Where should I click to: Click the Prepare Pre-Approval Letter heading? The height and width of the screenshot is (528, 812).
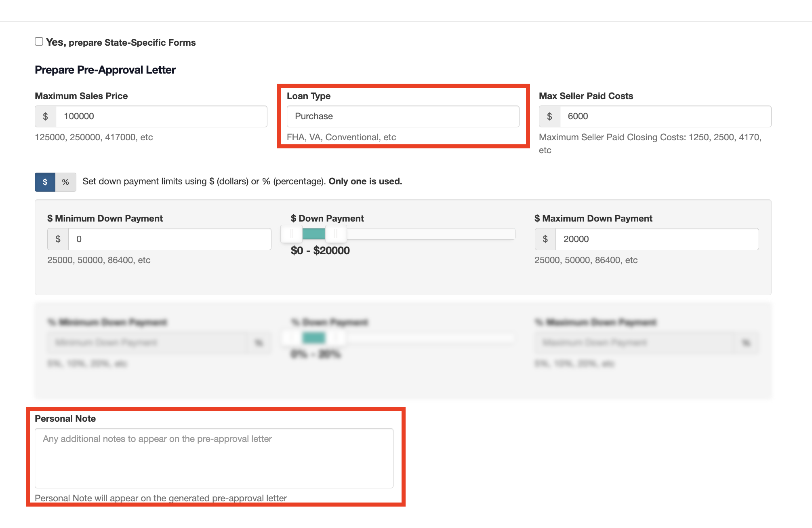[x=105, y=70]
